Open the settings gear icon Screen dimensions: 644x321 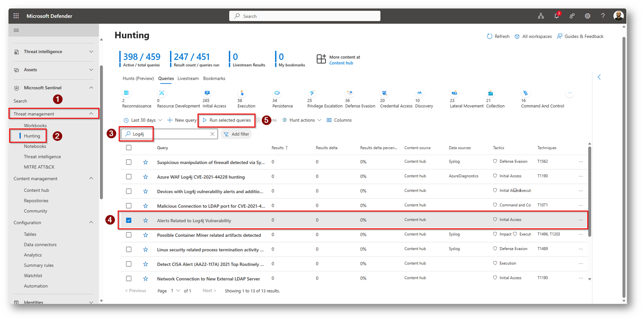coord(587,16)
